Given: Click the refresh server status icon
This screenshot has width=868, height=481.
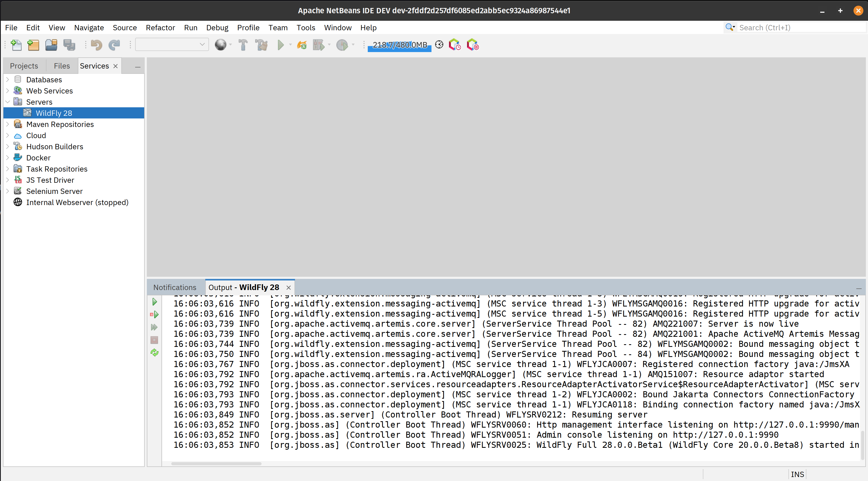Looking at the screenshot, I should [154, 352].
